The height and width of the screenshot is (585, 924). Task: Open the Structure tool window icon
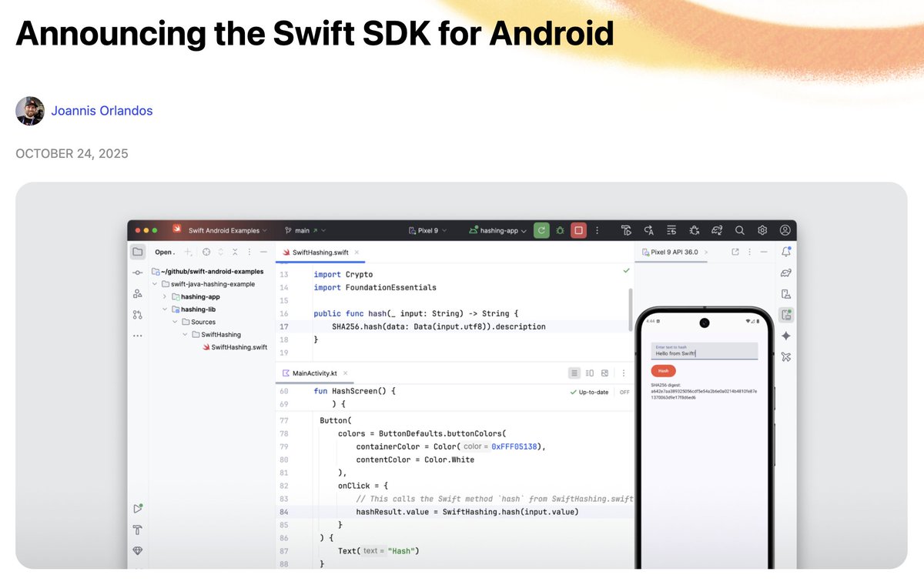(137, 293)
